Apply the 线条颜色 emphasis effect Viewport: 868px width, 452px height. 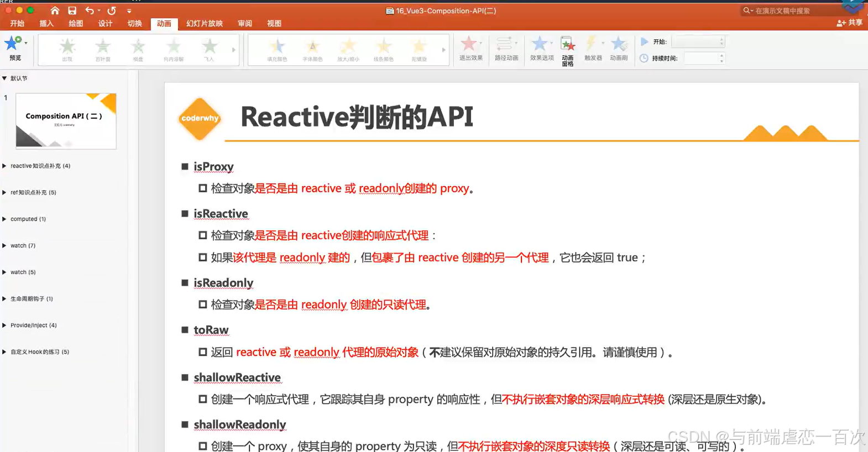pos(384,50)
